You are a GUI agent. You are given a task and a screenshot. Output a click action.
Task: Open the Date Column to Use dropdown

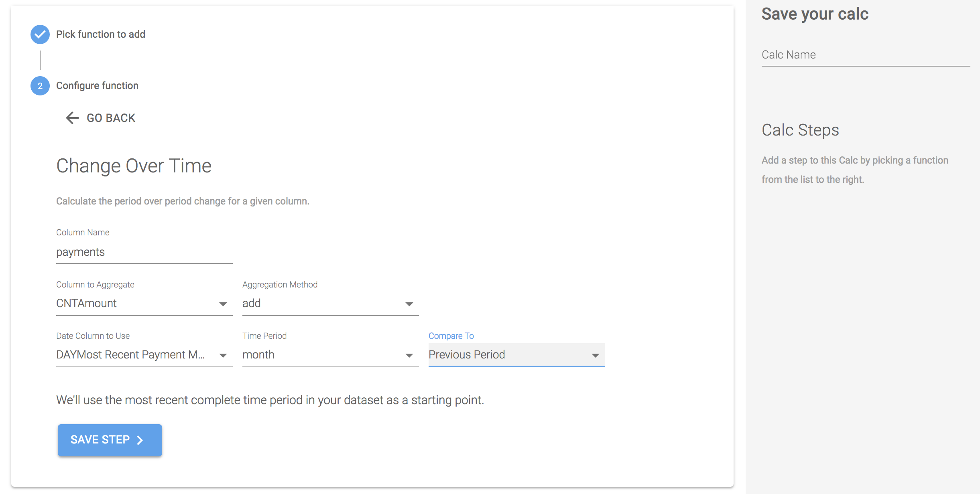(144, 355)
